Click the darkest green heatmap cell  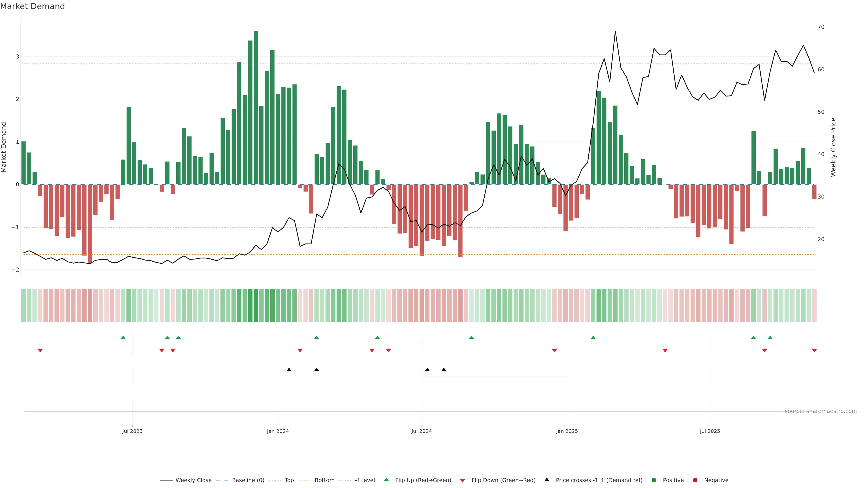coord(256,305)
